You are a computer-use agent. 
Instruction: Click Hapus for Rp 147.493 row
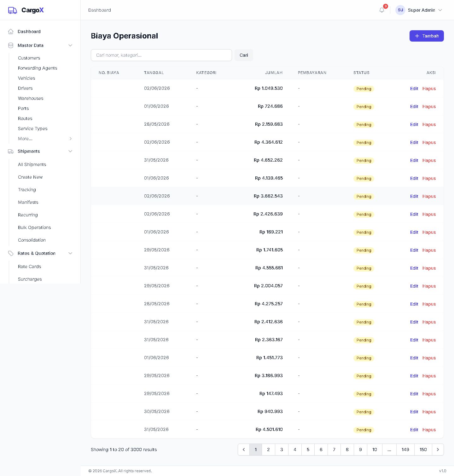tap(429, 394)
